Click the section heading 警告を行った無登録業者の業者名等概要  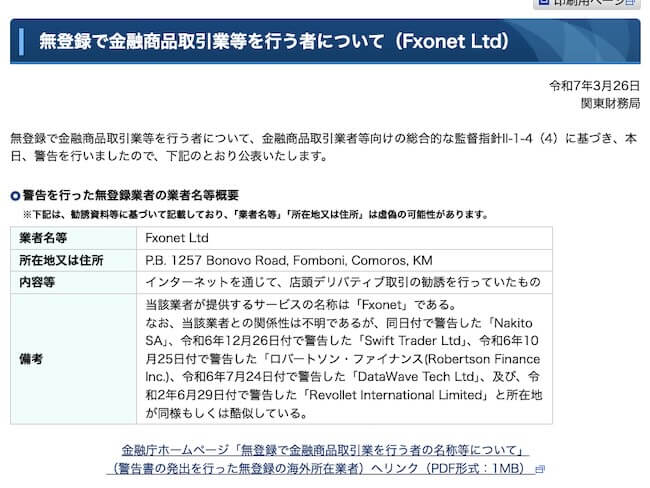pos(131,195)
